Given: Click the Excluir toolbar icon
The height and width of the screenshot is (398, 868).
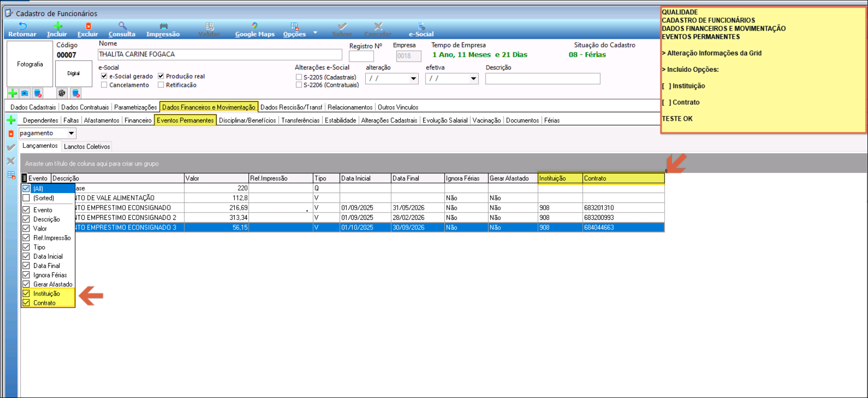Looking at the screenshot, I should (88, 27).
